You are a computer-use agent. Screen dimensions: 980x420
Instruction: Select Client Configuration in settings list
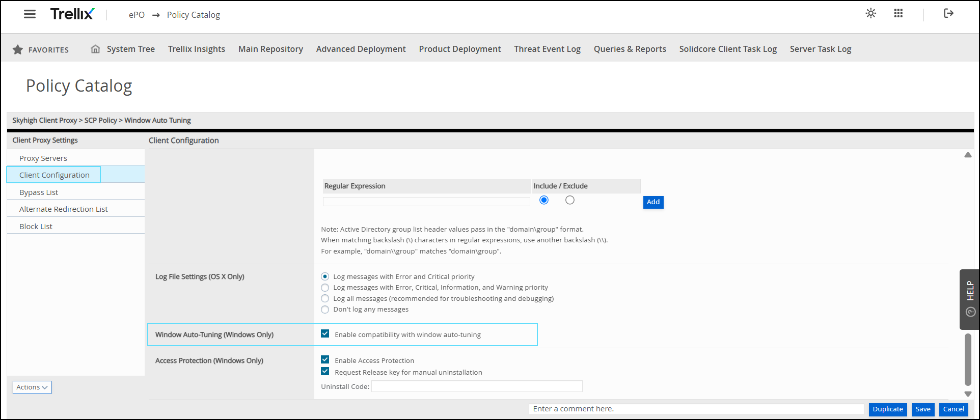point(76,175)
